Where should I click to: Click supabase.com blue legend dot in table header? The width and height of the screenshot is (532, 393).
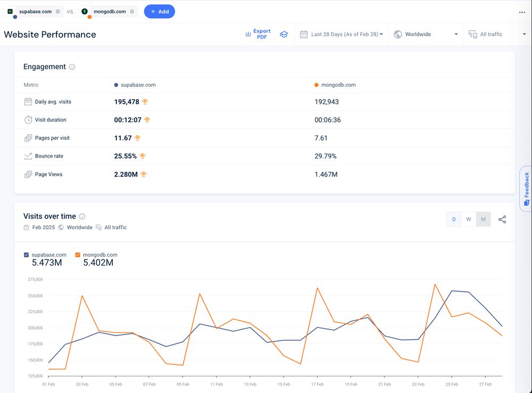coord(116,85)
